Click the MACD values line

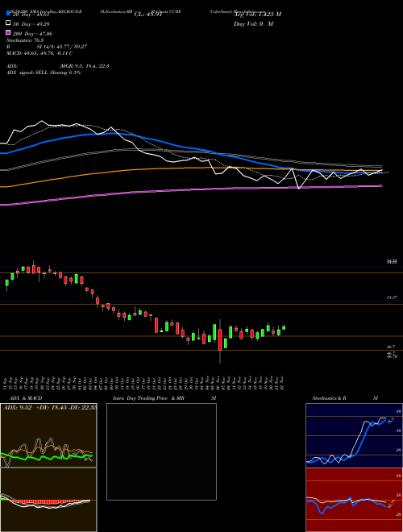tap(39, 53)
